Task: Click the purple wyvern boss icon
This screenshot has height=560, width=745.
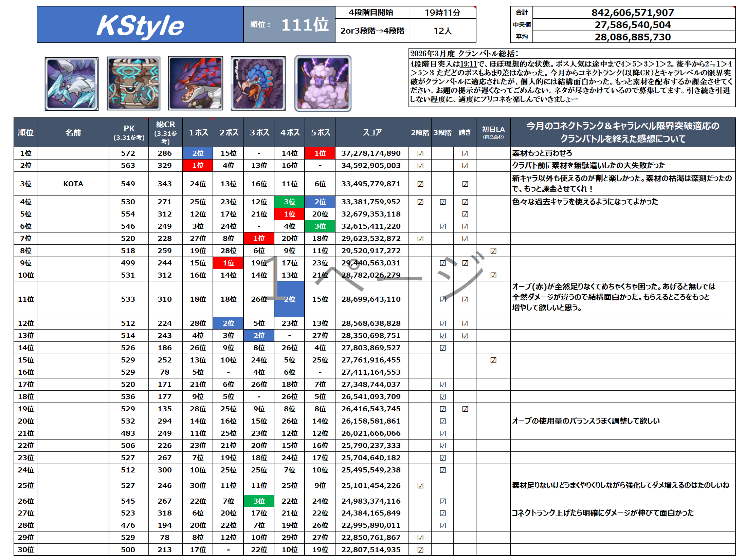Action: click(x=196, y=83)
